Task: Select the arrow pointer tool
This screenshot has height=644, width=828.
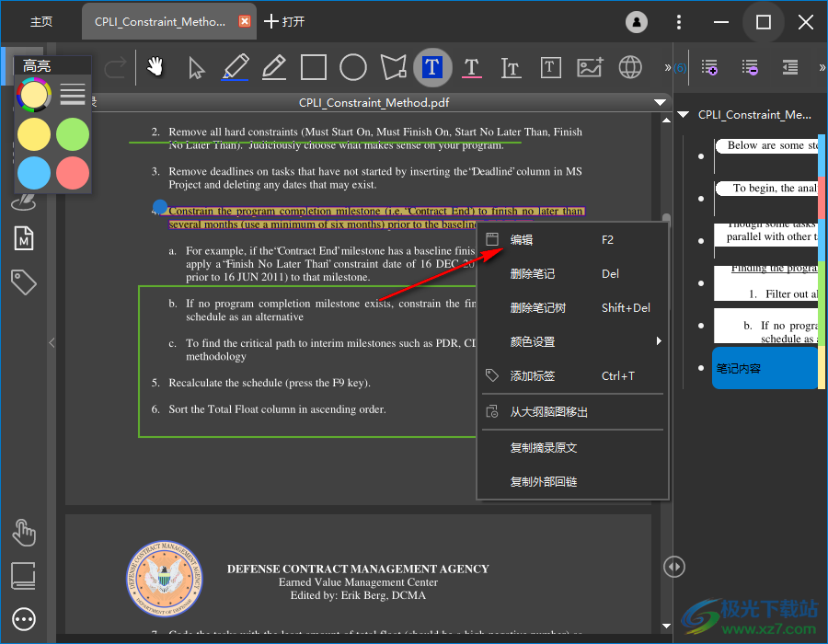Action: [x=196, y=68]
